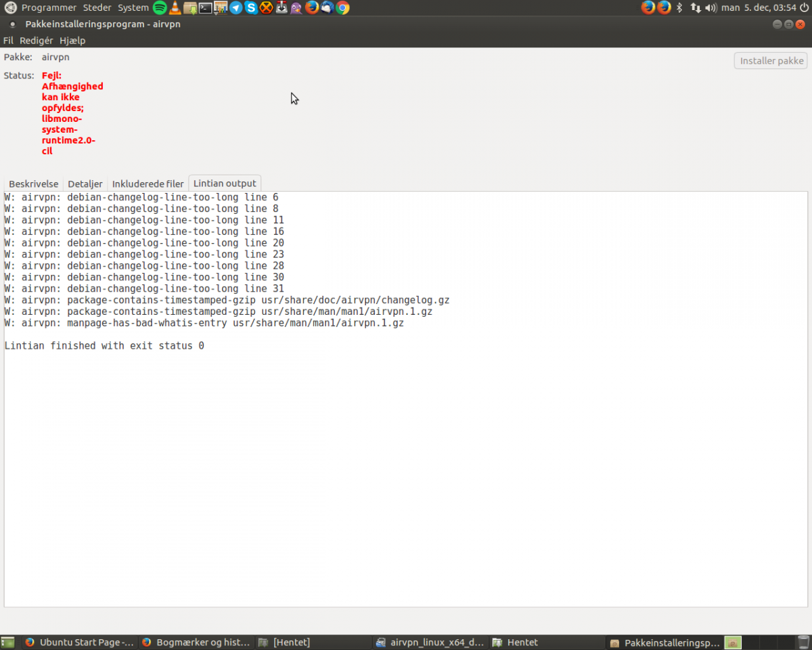
Task: Select the Lintian output tab
Action: pos(225,183)
